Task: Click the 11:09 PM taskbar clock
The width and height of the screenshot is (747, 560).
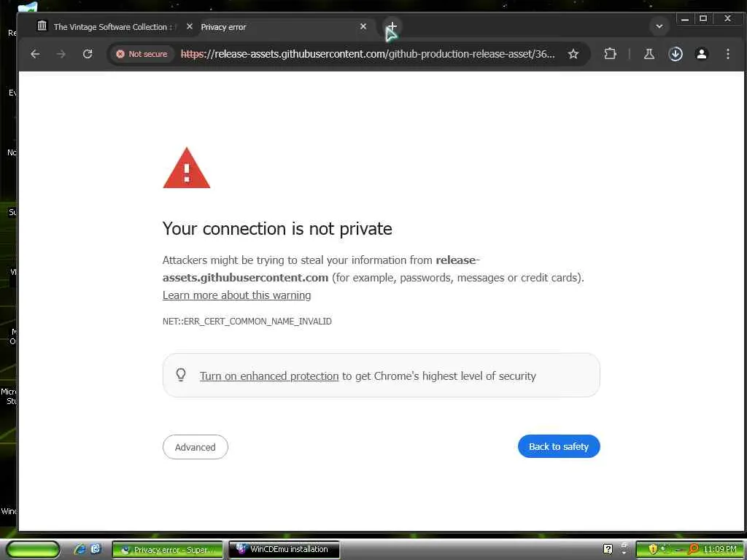Action: click(x=719, y=549)
